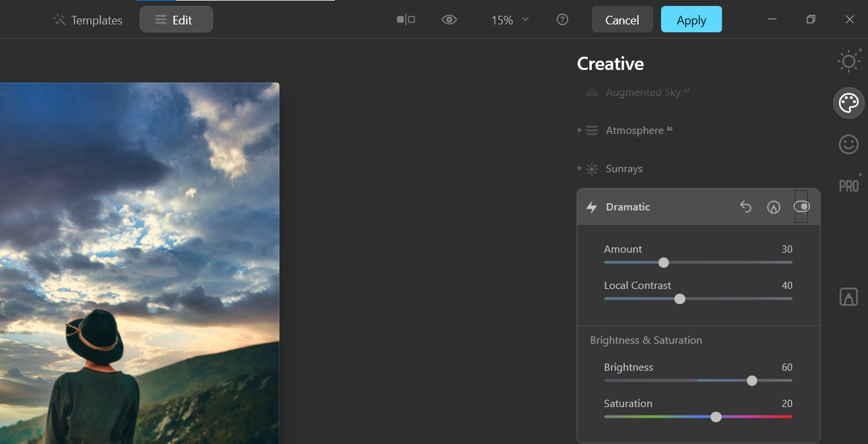Screen dimensions: 868x444
Task: Expand the Sunrays tool section
Action: tap(624, 168)
